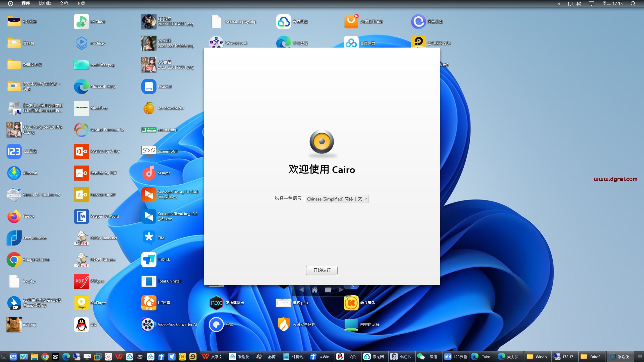This screenshot has width=644, height=362.
Task: Open the 程序 menu in top bar
Action: pyautogui.click(x=26, y=4)
